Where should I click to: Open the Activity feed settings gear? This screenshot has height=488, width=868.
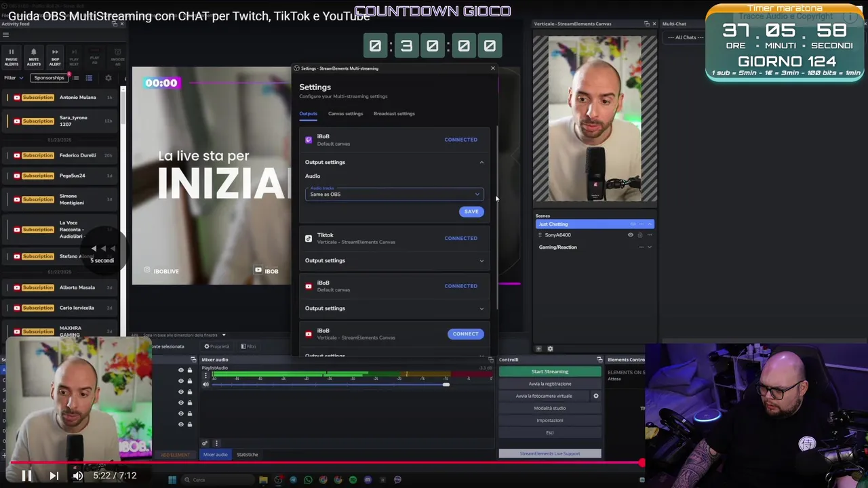coord(108,78)
